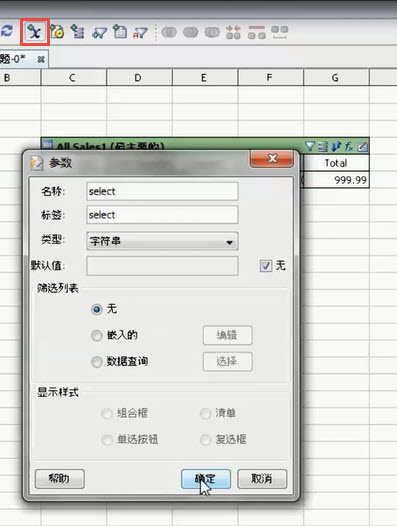This screenshot has width=397, height=526.
Task: Click the new variable toolbar icon
Action: click(35, 32)
